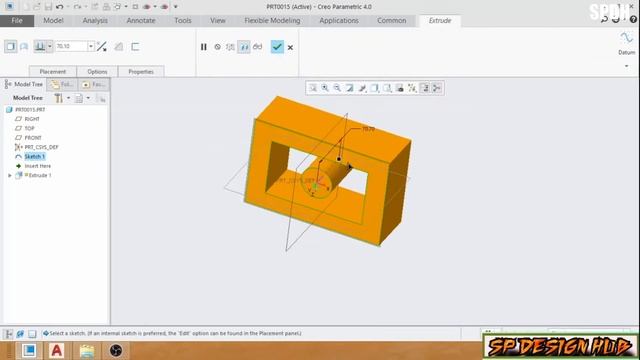Open the tree Show dropdown arrow

[88, 98]
